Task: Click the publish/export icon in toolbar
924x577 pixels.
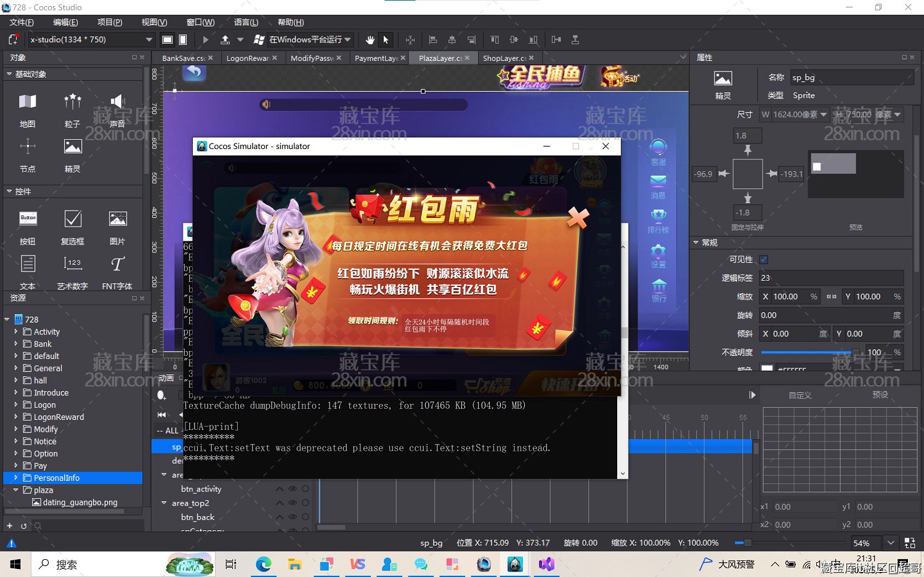Action: [x=225, y=39]
